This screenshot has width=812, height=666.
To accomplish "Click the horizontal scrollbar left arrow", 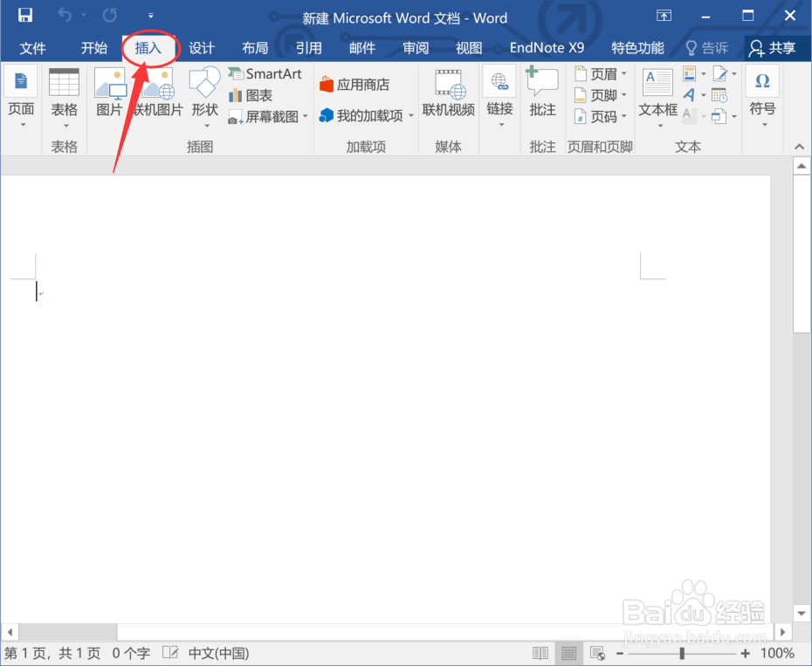I will tap(10, 632).
